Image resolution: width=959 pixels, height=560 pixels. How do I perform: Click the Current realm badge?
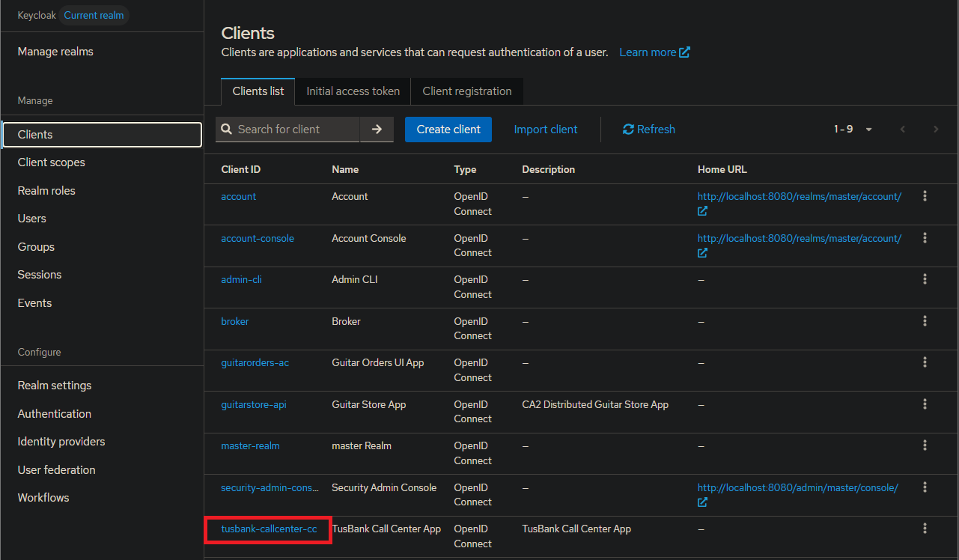coord(94,15)
